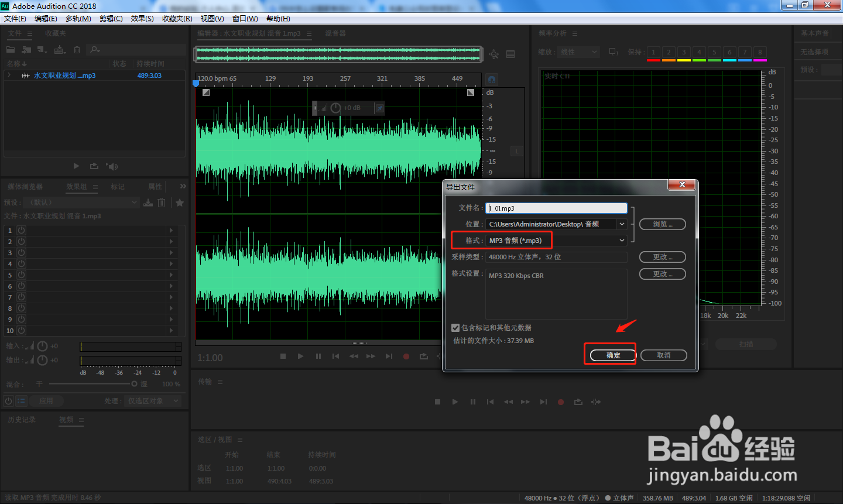Toggle the rack list view button beside power
The image size is (843, 504).
22,401
